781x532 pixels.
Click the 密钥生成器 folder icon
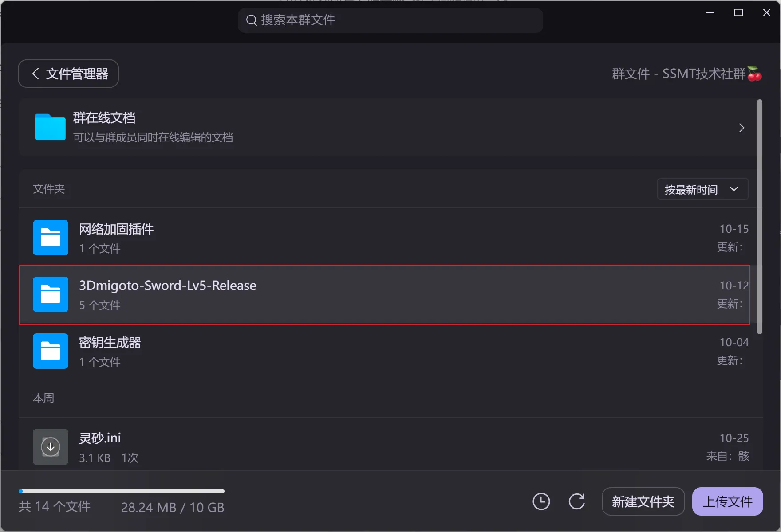(x=50, y=351)
